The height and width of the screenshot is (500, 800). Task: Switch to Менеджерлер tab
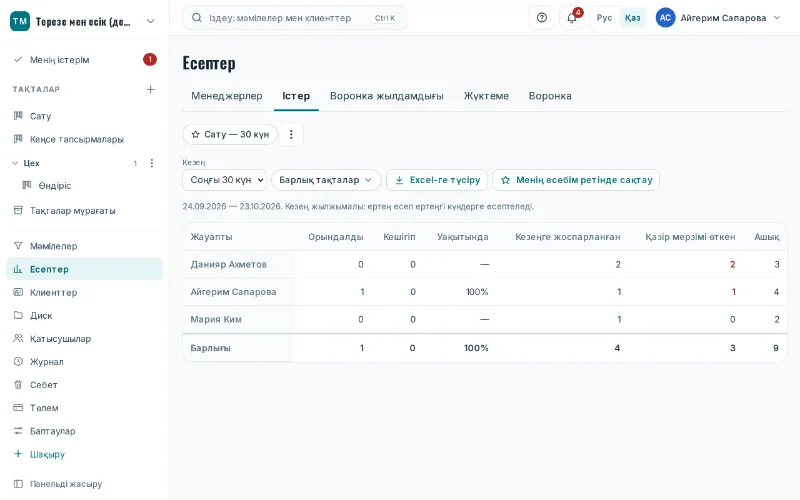coord(227,96)
